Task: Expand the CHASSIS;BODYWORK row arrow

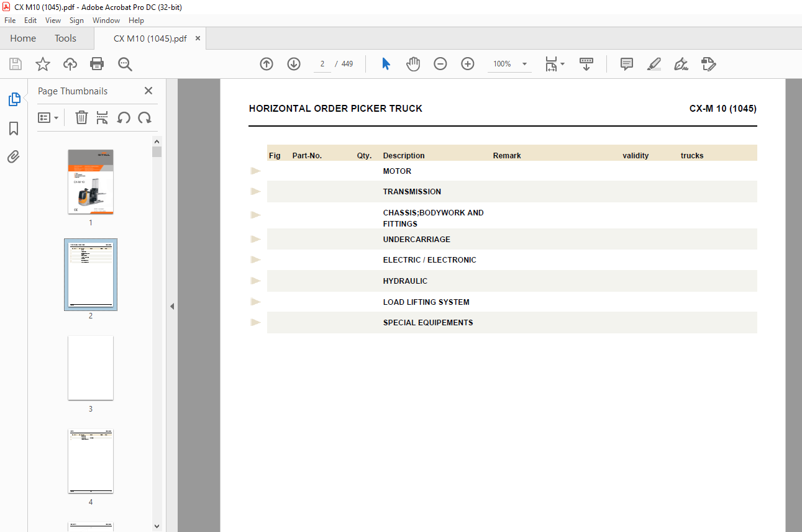Action: tap(255, 215)
